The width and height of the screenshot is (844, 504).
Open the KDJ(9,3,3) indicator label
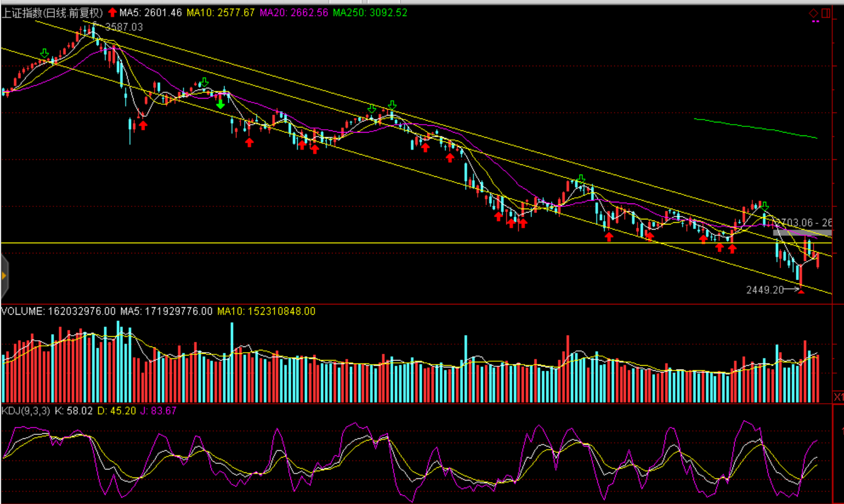click(x=26, y=410)
